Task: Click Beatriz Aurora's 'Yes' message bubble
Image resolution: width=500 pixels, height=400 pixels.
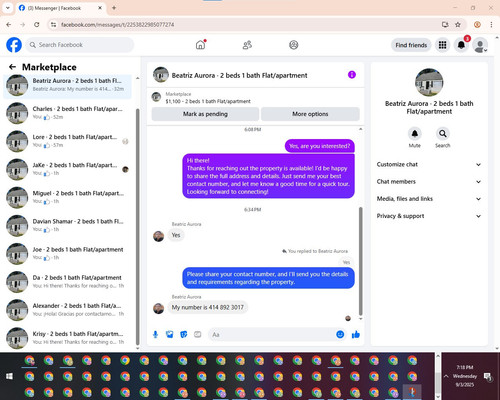Action: [176, 235]
